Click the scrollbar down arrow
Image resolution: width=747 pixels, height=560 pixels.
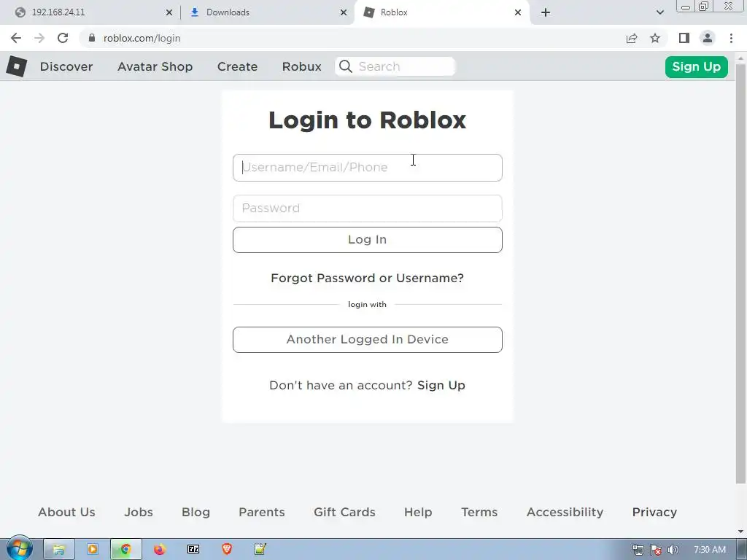tap(740, 531)
